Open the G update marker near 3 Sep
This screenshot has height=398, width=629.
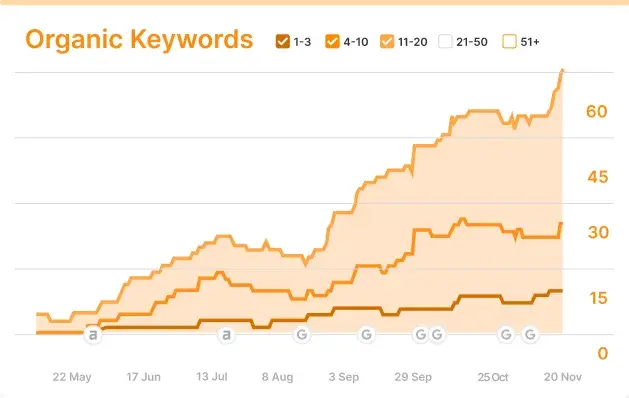(366, 335)
